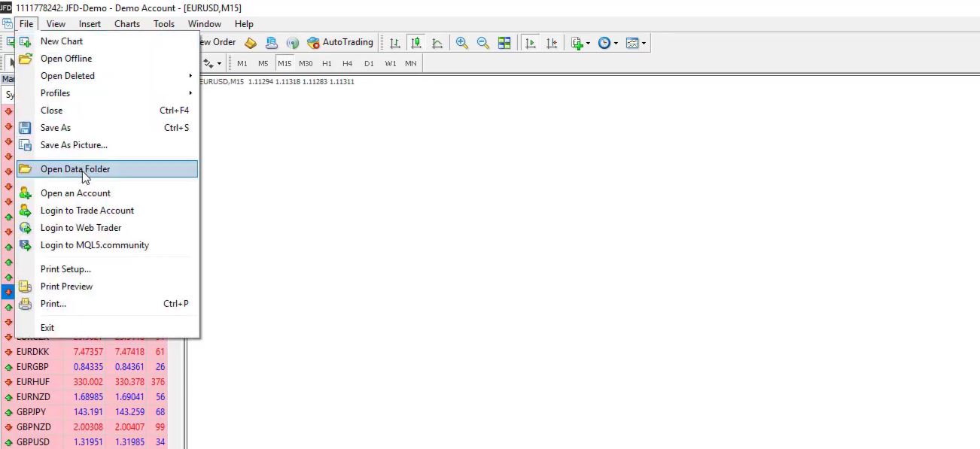Select the bar chart icon
Image resolution: width=980 pixels, height=449 pixels.
pyautogui.click(x=394, y=43)
